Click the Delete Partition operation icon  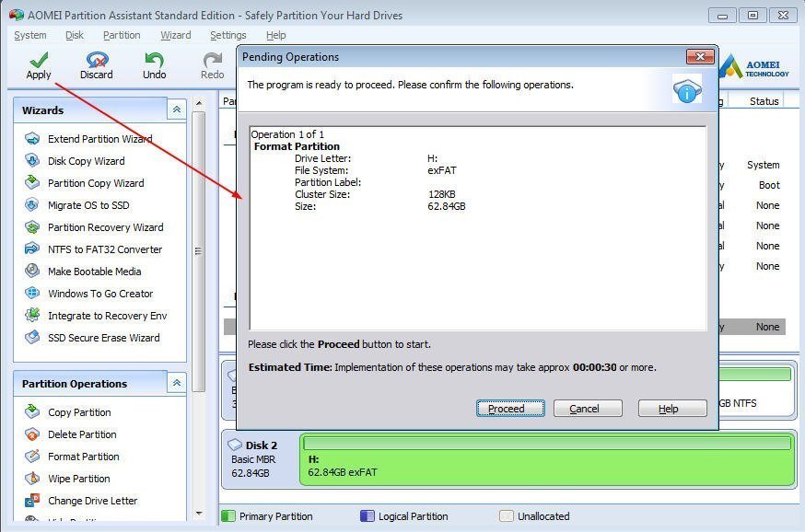click(x=32, y=434)
